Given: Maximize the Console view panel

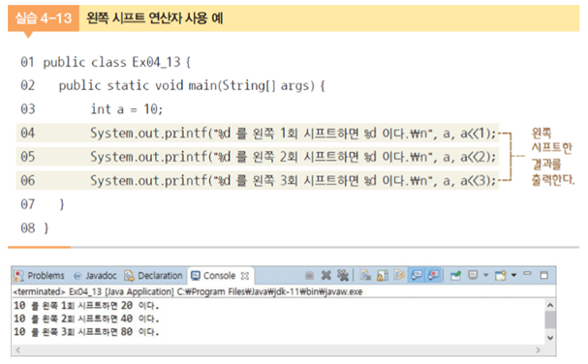Looking at the screenshot, I should (544, 275).
